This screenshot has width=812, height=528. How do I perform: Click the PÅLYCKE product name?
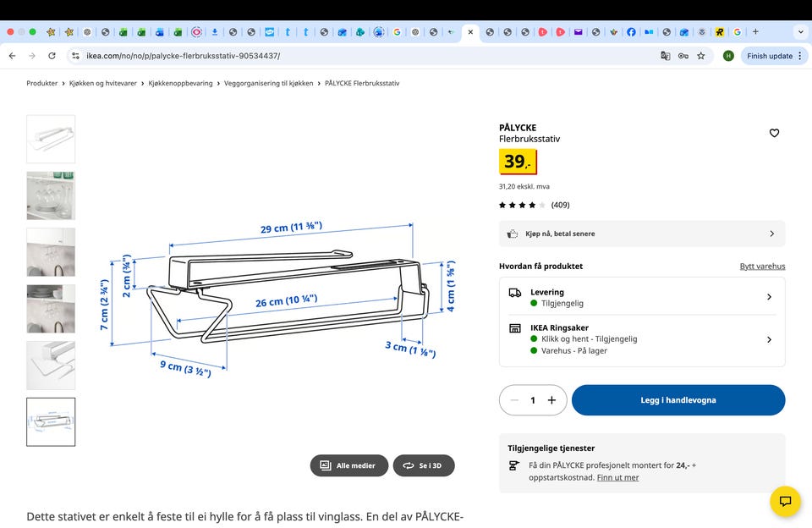pos(518,128)
